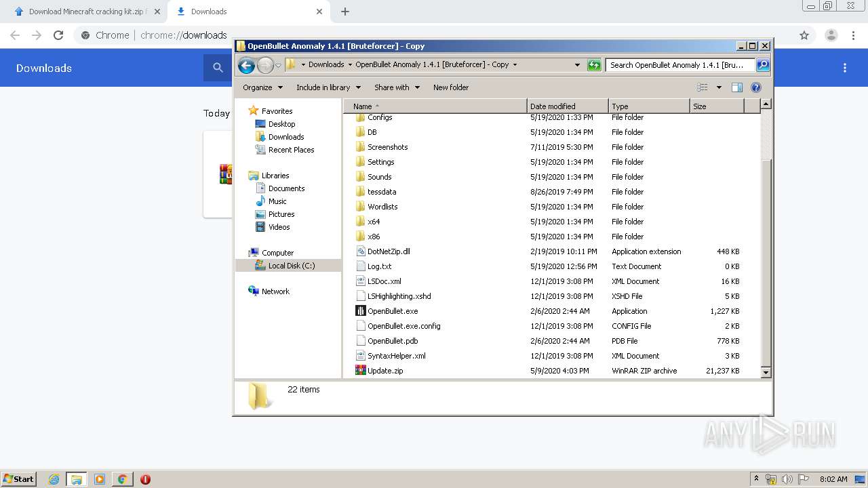
Task: Select OpenBullet.exe.config file
Action: (403, 326)
